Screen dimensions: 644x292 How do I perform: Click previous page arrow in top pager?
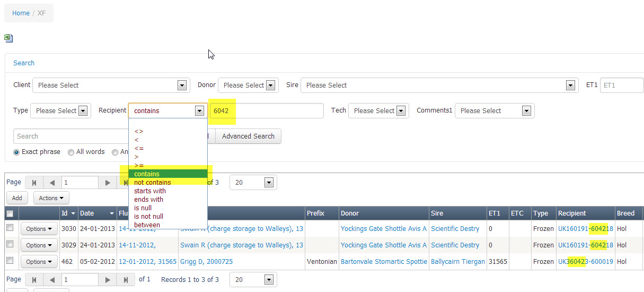point(52,183)
